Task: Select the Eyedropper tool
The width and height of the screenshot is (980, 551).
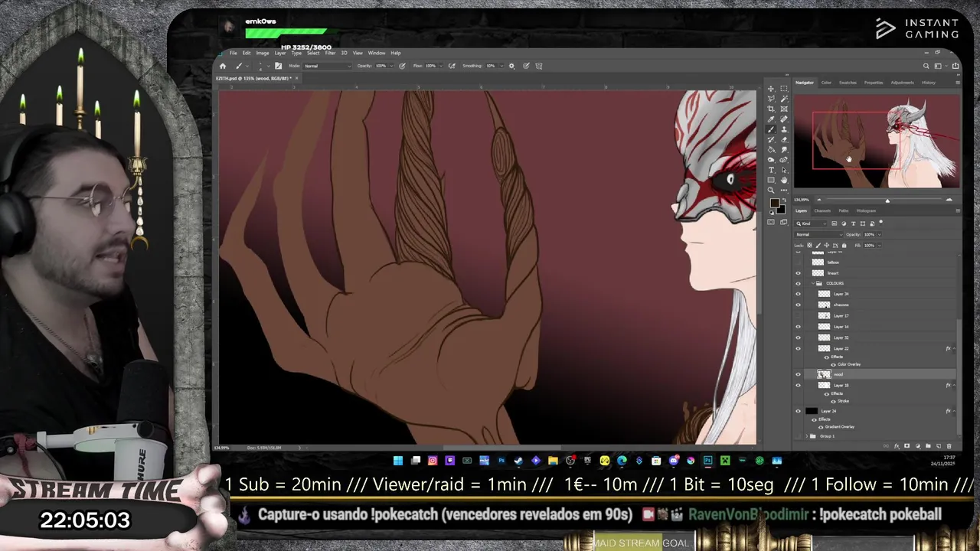Action: tap(771, 119)
